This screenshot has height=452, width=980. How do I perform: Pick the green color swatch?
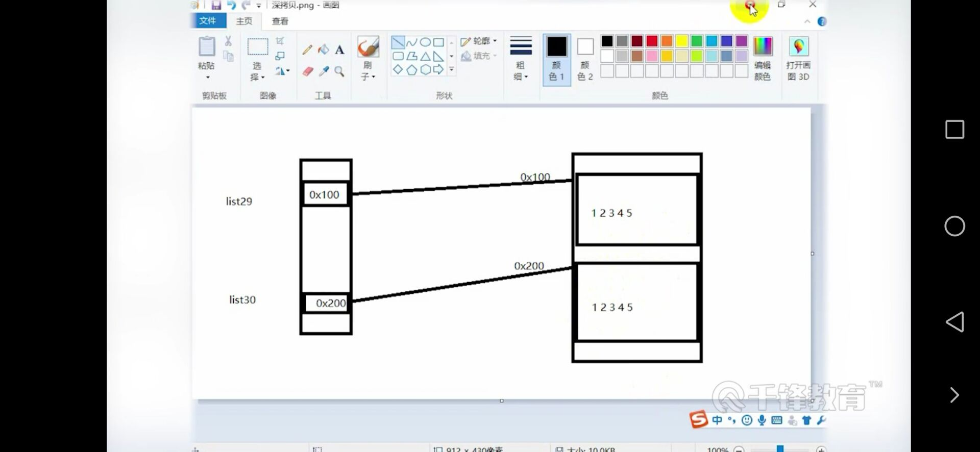(x=697, y=41)
